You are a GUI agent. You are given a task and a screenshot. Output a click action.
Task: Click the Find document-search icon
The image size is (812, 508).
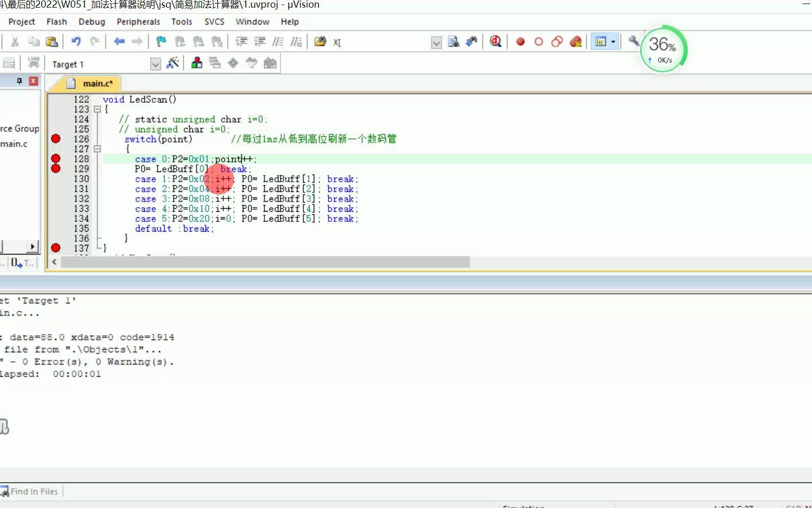click(x=453, y=42)
